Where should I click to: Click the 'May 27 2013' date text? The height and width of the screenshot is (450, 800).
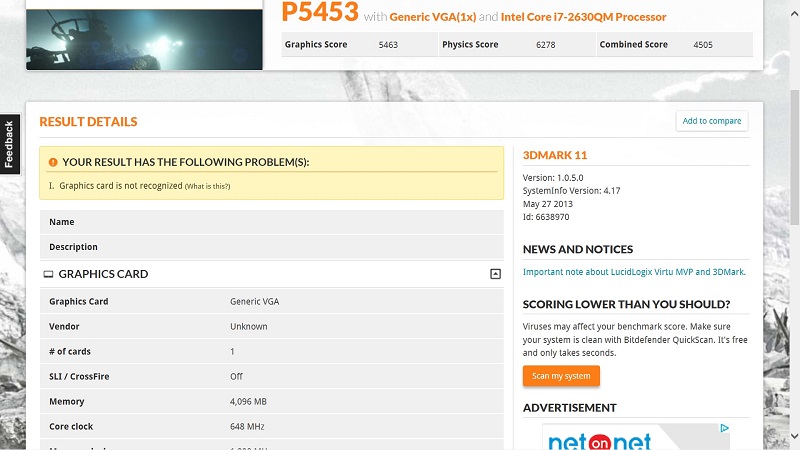coord(547,204)
